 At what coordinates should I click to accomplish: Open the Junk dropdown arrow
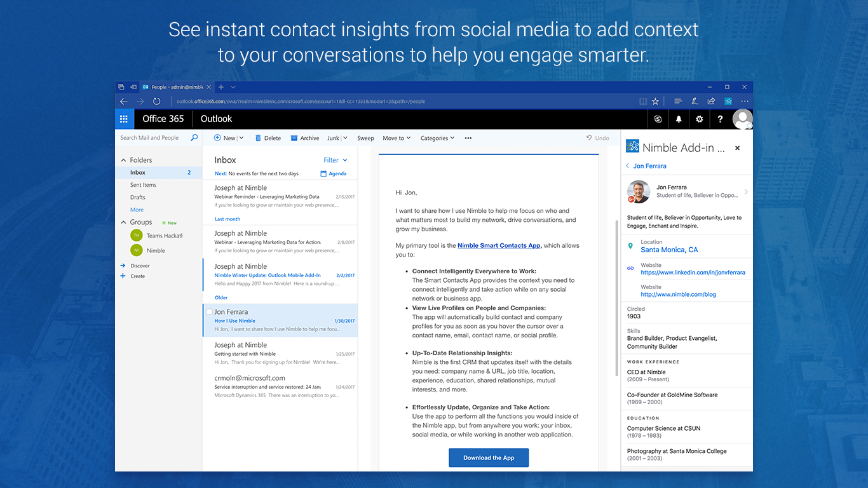pos(344,138)
